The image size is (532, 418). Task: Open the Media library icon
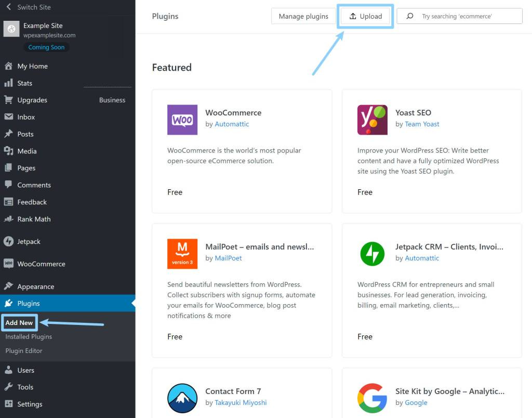[8, 151]
